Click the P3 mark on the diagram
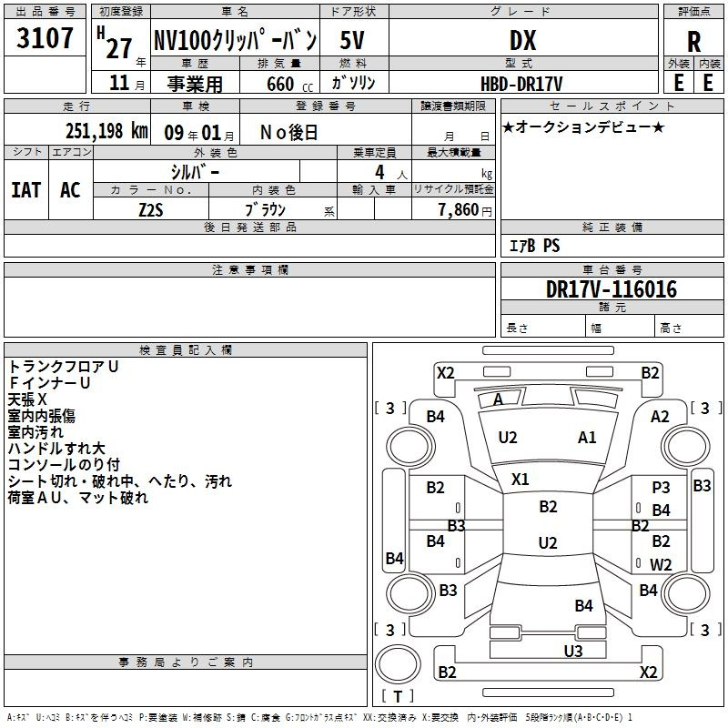This screenshot has width=728, height=728. [x=662, y=487]
